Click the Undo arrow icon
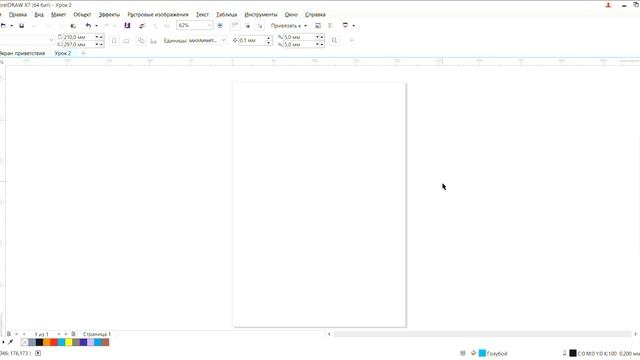This screenshot has width=640, height=360. click(88, 26)
